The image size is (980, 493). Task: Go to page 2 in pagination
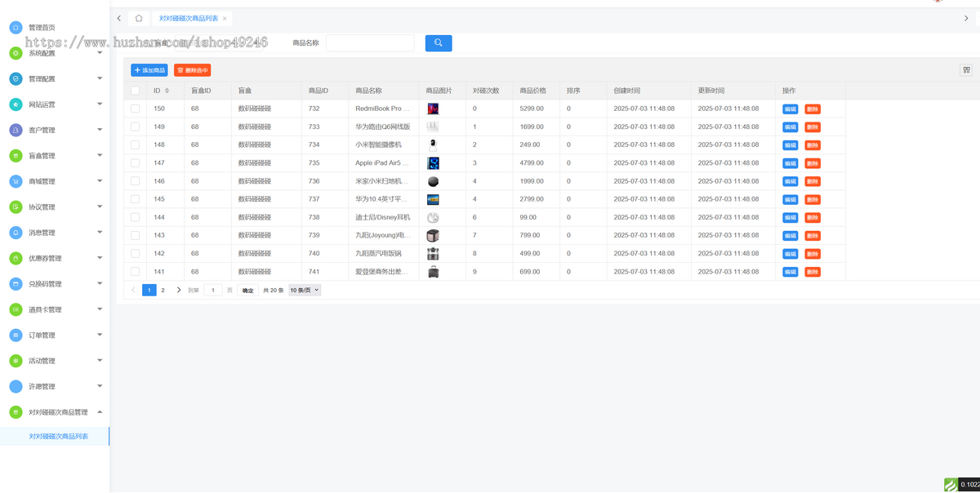pos(163,290)
